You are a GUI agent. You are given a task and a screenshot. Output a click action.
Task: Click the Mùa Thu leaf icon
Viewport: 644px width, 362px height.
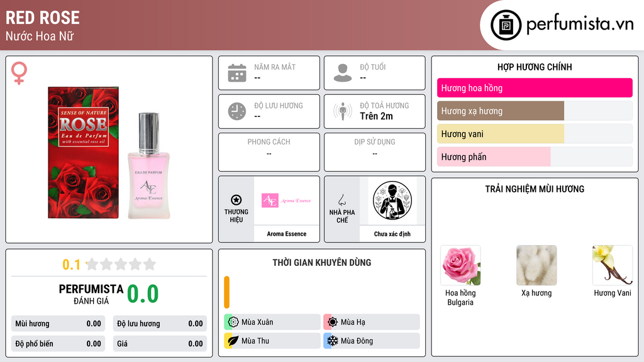(x=233, y=341)
